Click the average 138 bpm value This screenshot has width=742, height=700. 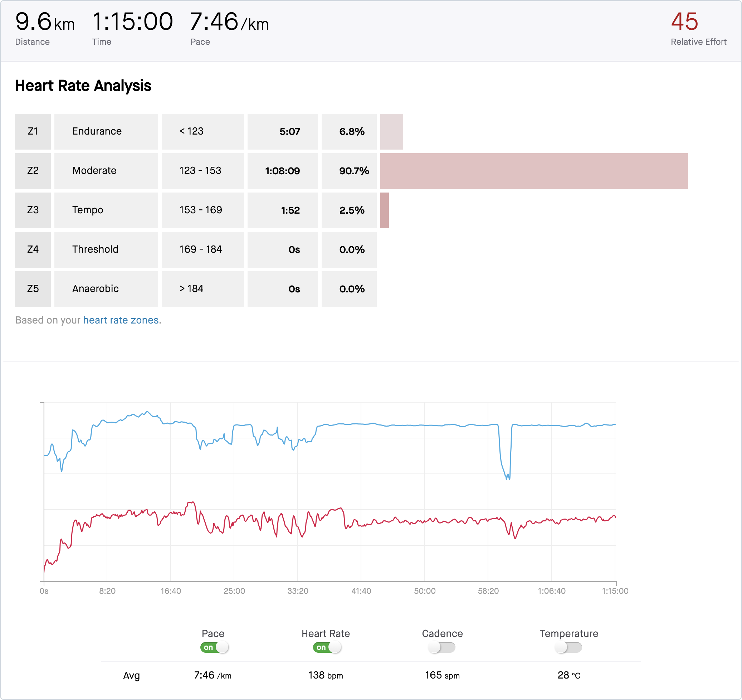click(x=326, y=675)
